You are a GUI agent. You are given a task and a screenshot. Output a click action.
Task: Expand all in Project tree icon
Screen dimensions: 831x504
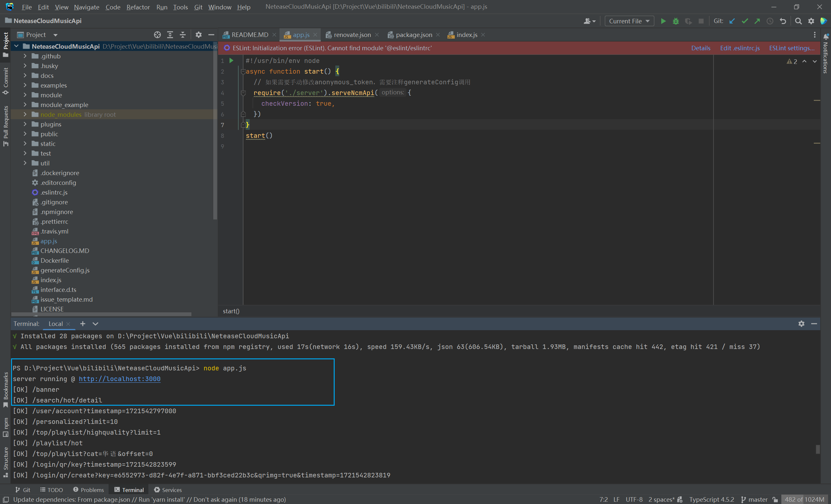170,35
